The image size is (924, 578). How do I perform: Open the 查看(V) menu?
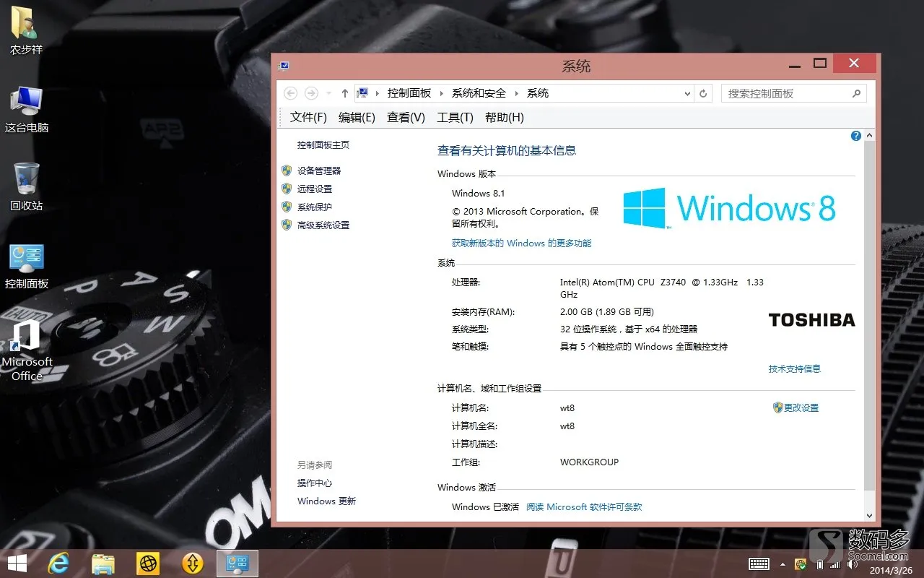pyautogui.click(x=406, y=117)
